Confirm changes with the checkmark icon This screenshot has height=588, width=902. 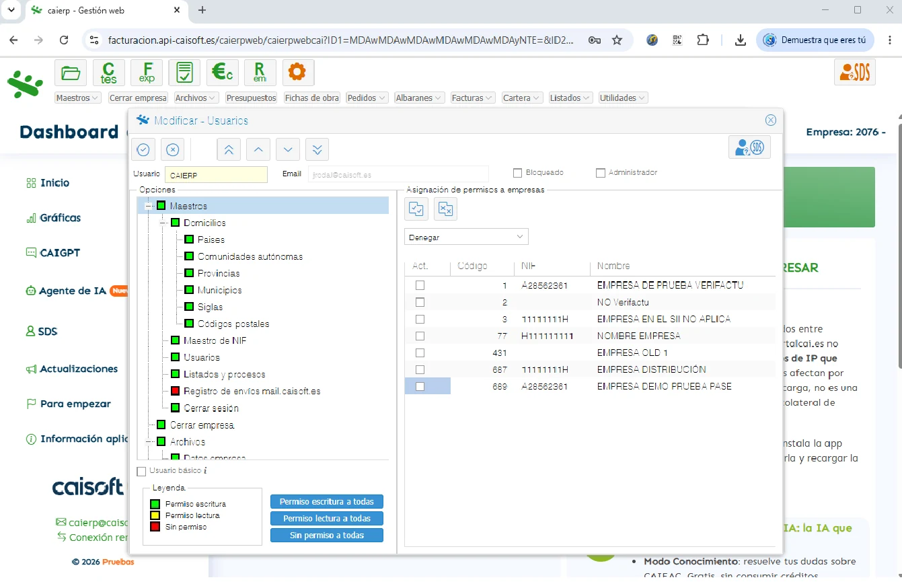click(x=143, y=149)
